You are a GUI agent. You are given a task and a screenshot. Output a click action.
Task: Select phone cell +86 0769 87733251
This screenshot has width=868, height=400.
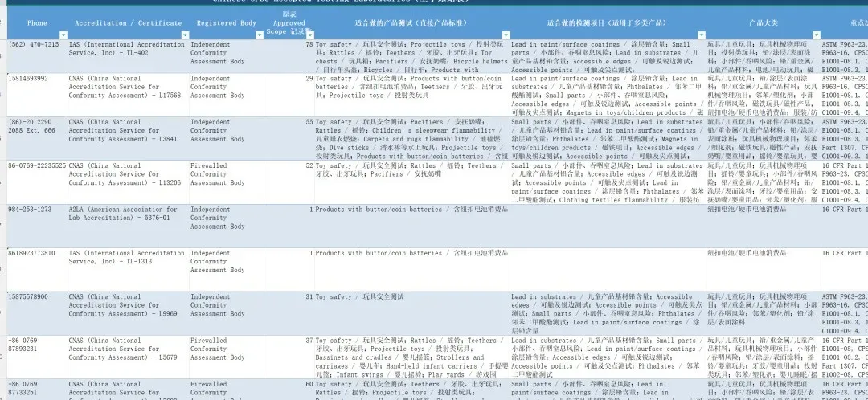pyautogui.click(x=37, y=390)
